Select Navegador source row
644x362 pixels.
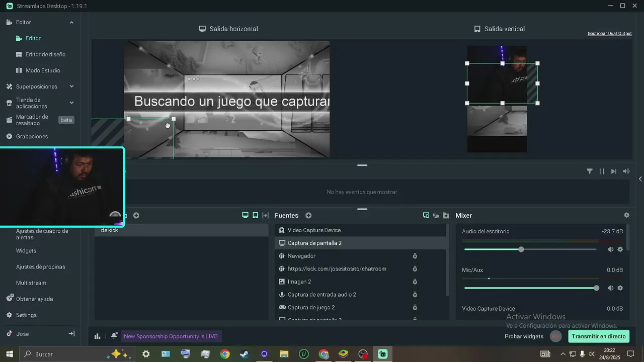point(360,256)
